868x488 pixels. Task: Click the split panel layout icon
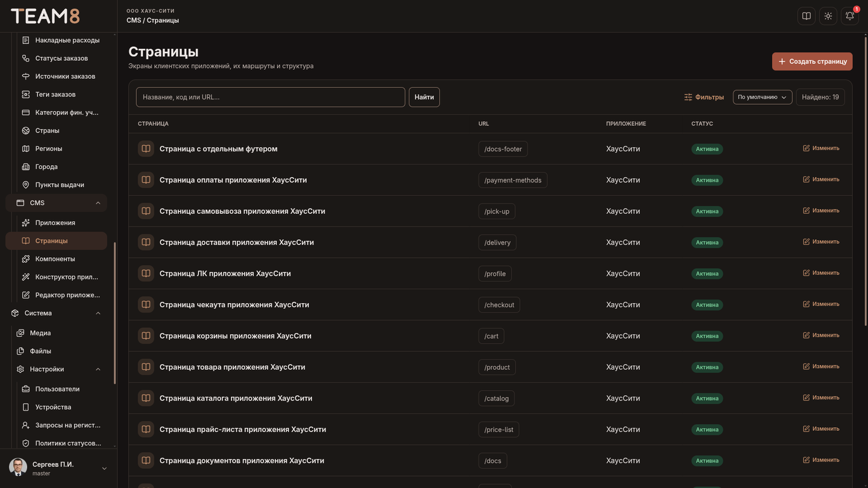point(807,16)
